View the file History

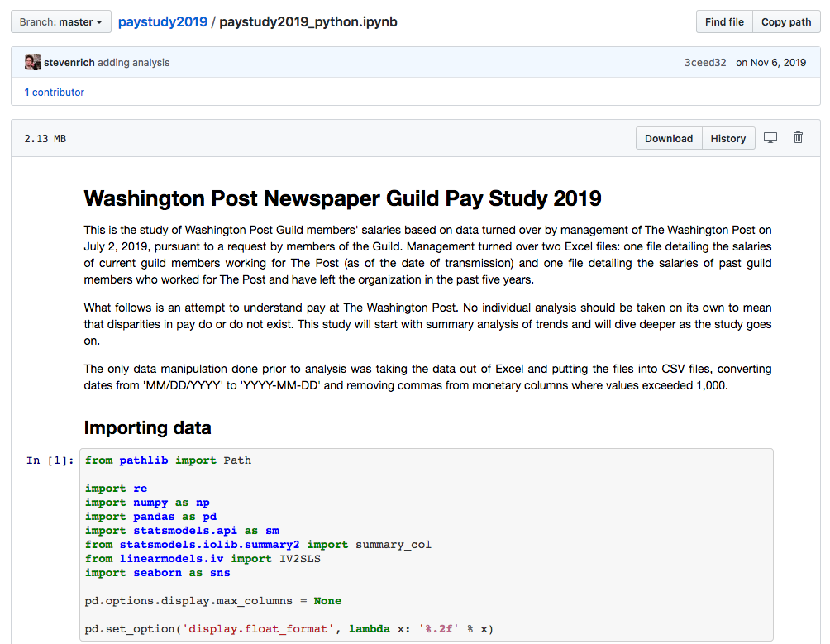pyautogui.click(x=727, y=138)
